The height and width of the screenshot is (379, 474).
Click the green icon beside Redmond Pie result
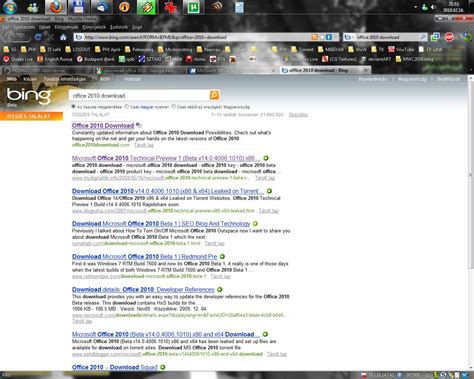tap(222, 256)
